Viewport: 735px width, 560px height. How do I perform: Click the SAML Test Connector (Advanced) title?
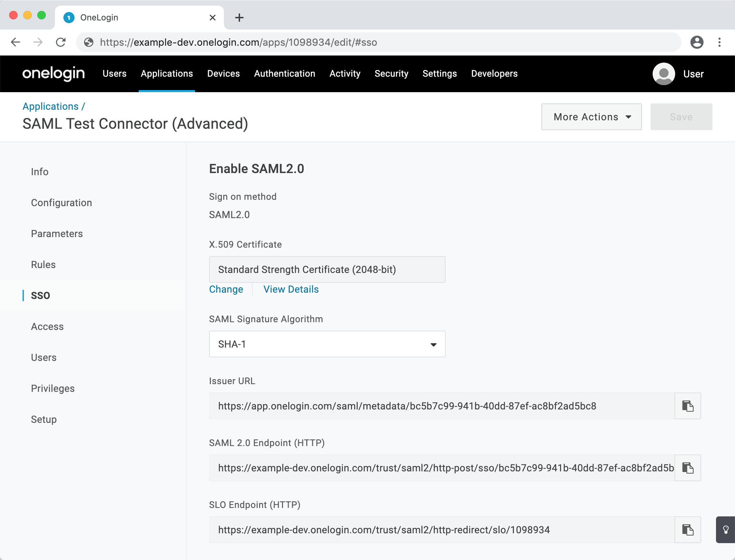(x=136, y=124)
